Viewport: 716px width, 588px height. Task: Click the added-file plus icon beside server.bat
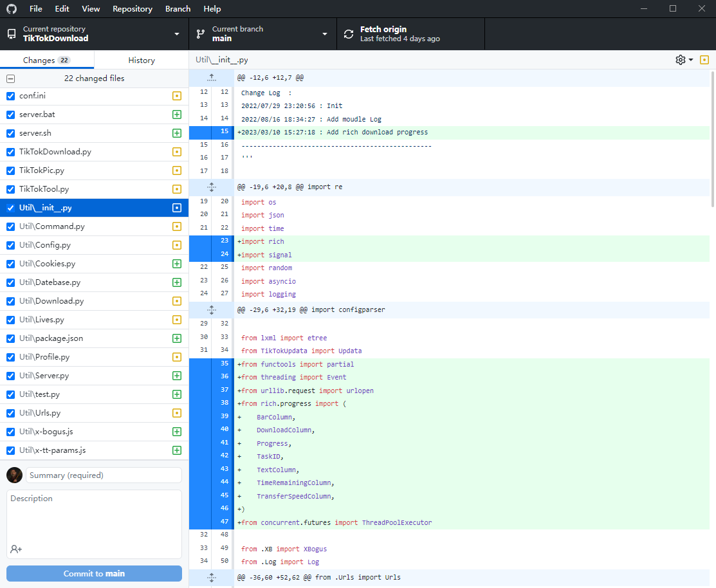(x=178, y=115)
